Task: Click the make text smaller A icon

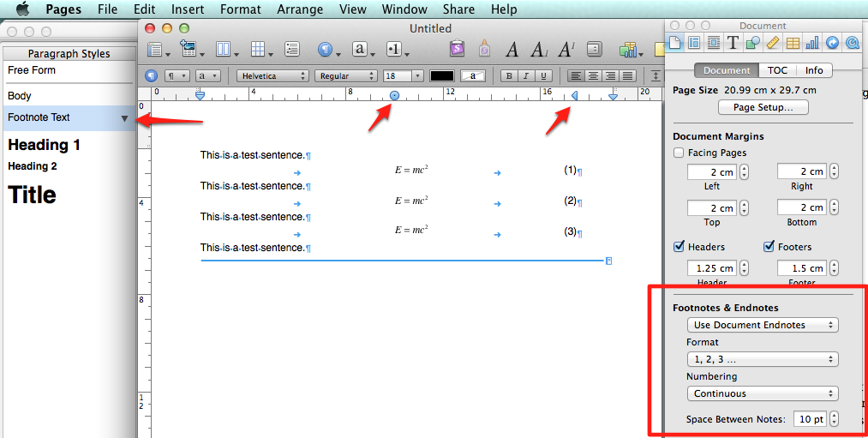Action: [539, 50]
